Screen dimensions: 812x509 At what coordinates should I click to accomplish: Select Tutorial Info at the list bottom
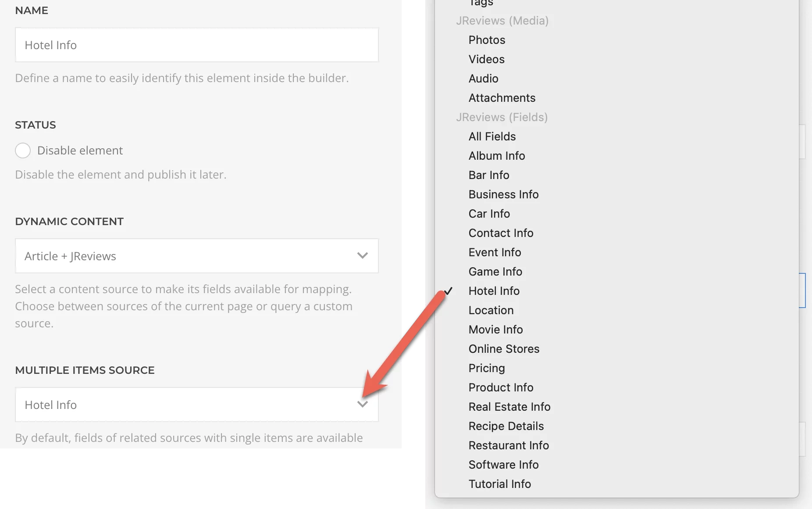pyautogui.click(x=499, y=484)
